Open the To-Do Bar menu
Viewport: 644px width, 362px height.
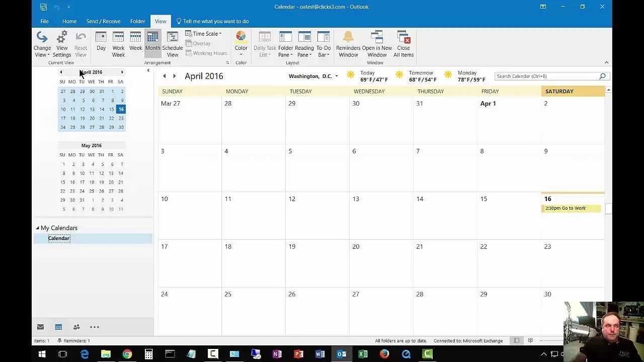point(324,44)
